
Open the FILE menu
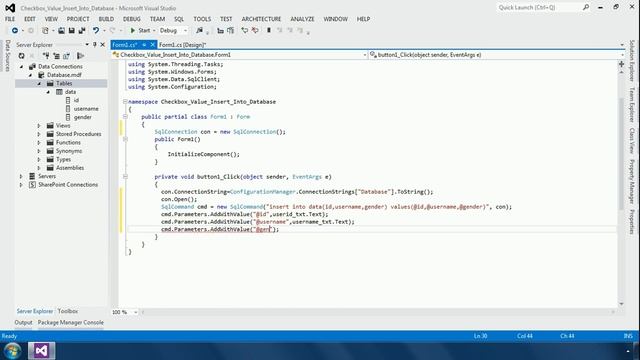tap(10, 19)
